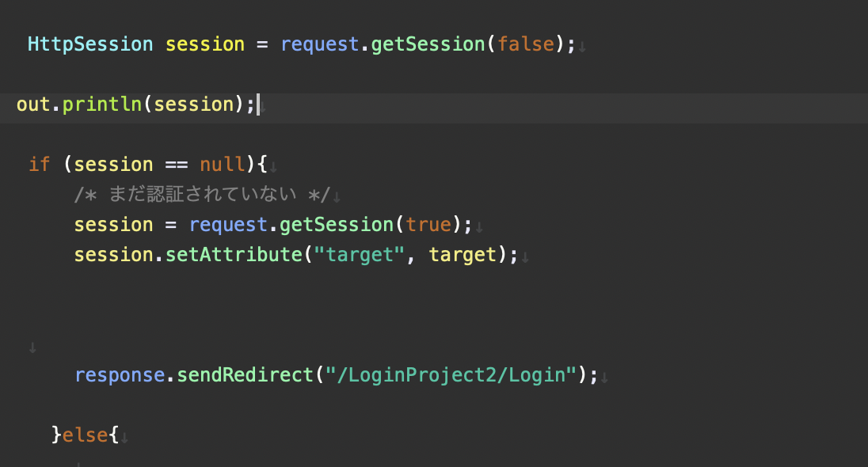
Task: Click the response object identifier
Action: pyautogui.click(x=120, y=374)
